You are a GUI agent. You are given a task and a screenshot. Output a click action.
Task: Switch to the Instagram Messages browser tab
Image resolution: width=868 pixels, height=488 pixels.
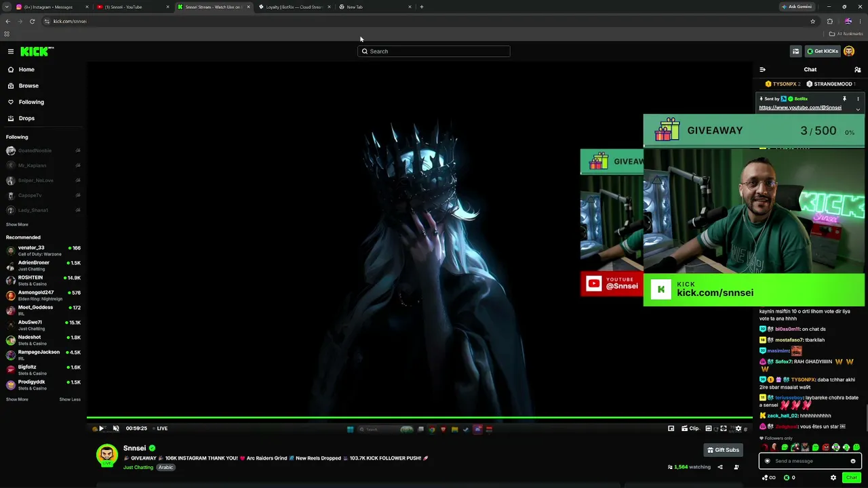point(53,7)
